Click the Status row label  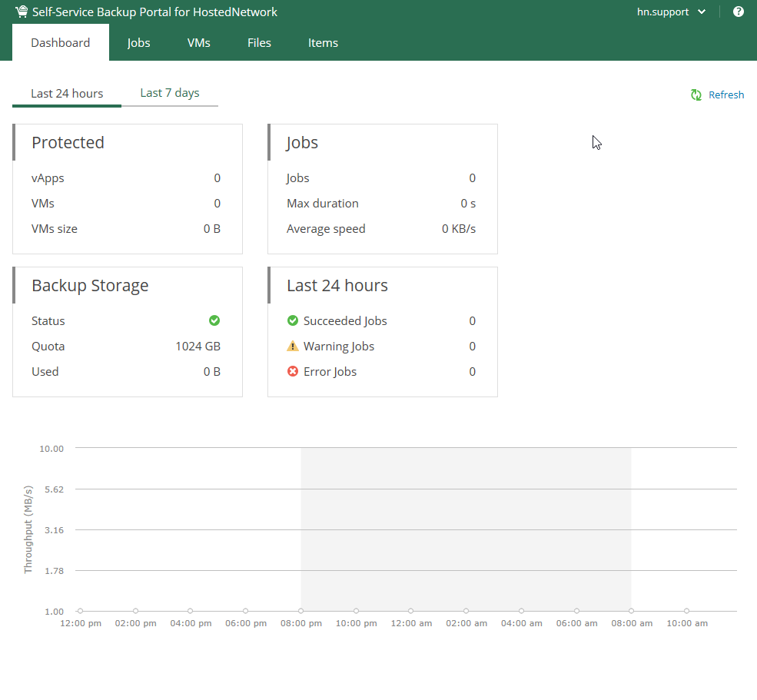(48, 321)
